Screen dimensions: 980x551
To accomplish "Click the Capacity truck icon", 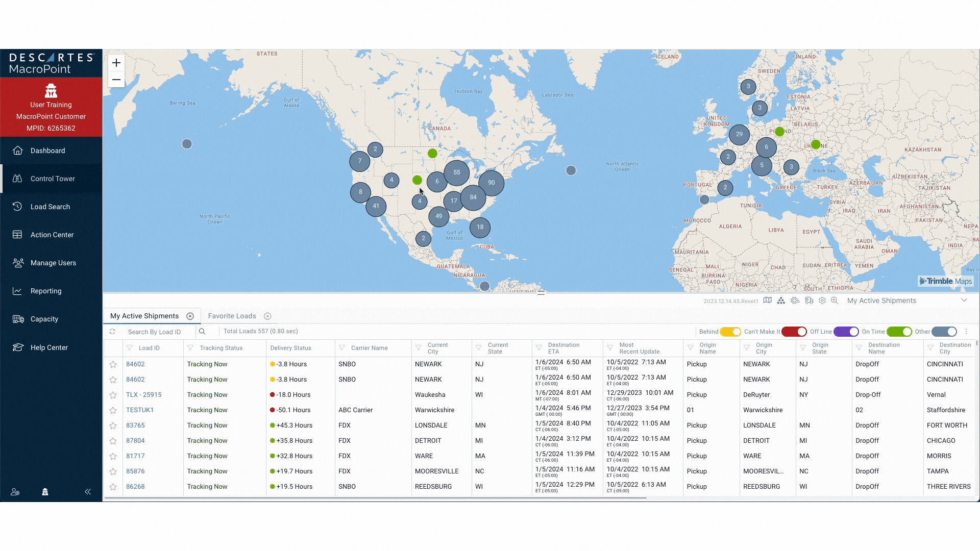I will pos(18,319).
